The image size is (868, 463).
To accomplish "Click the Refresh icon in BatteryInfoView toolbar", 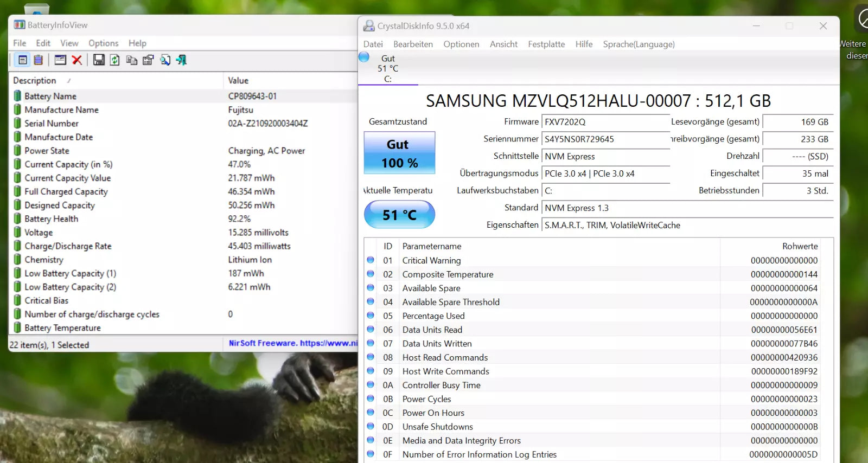I will (115, 60).
